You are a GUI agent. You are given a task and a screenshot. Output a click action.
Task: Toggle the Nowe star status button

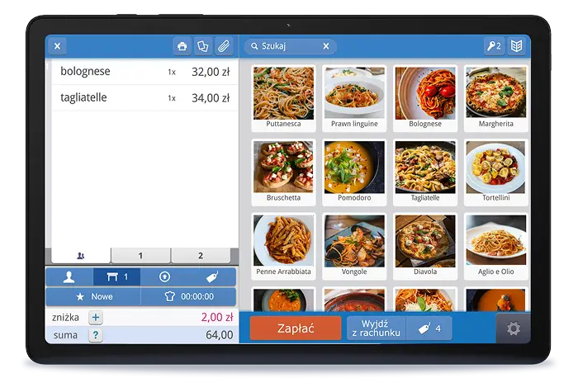coord(92,296)
